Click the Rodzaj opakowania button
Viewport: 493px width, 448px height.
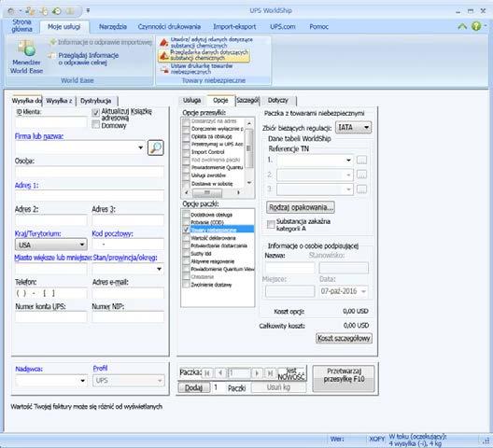pyautogui.click(x=301, y=207)
